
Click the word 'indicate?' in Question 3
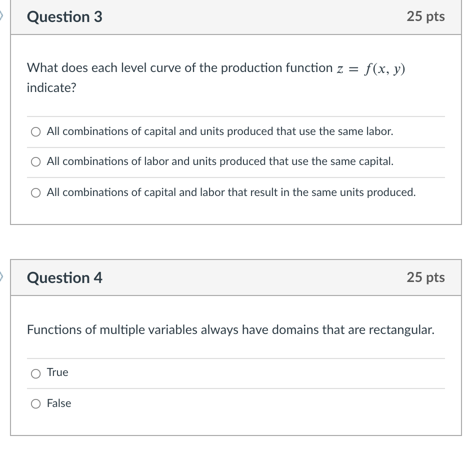[x=51, y=88]
